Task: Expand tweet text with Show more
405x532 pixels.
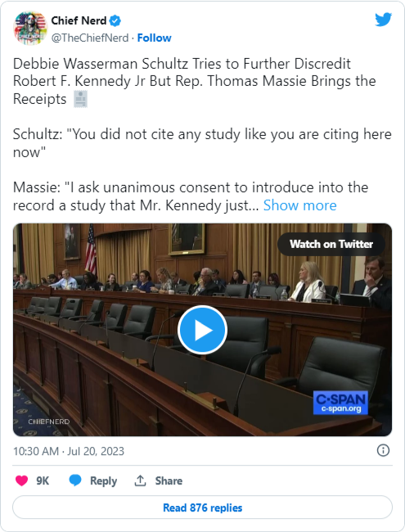Action: coord(299,205)
